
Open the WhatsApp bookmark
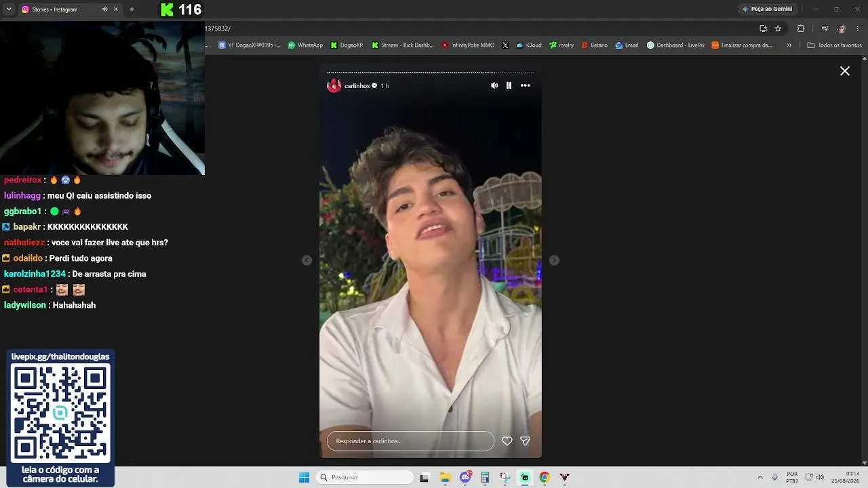click(305, 45)
